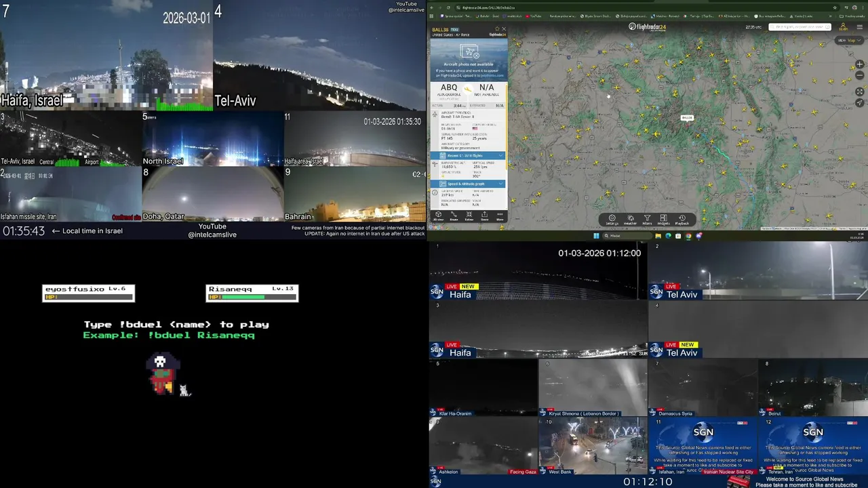This screenshot has height=488, width=868.
Task: Favorite flight BALL38 with the star icon
Action: pos(496,29)
